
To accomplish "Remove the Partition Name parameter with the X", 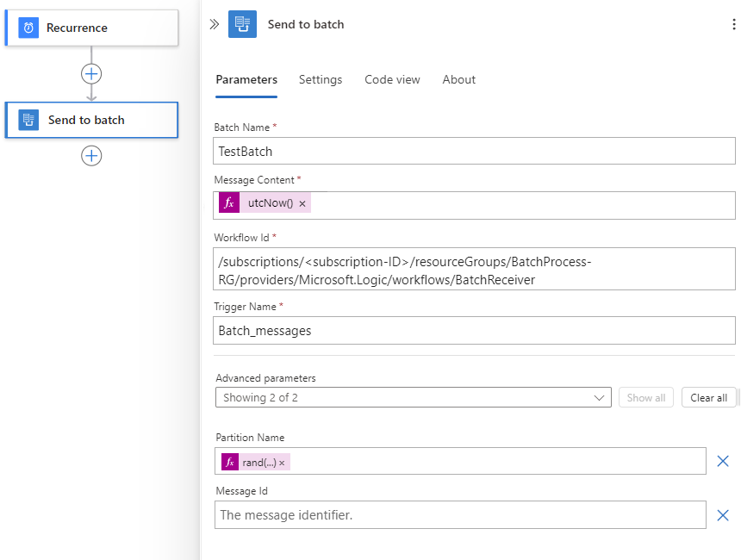I will [x=723, y=462].
